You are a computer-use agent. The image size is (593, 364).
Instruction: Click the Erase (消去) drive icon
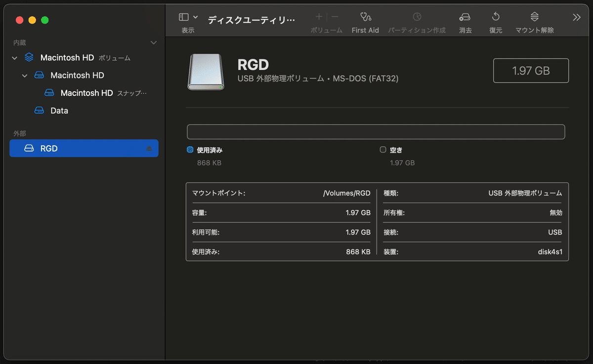[x=465, y=17]
